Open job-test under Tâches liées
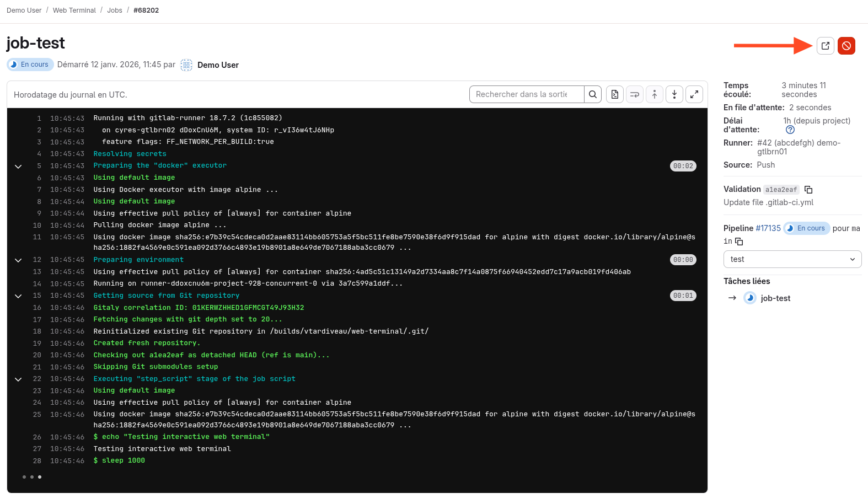 775,298
